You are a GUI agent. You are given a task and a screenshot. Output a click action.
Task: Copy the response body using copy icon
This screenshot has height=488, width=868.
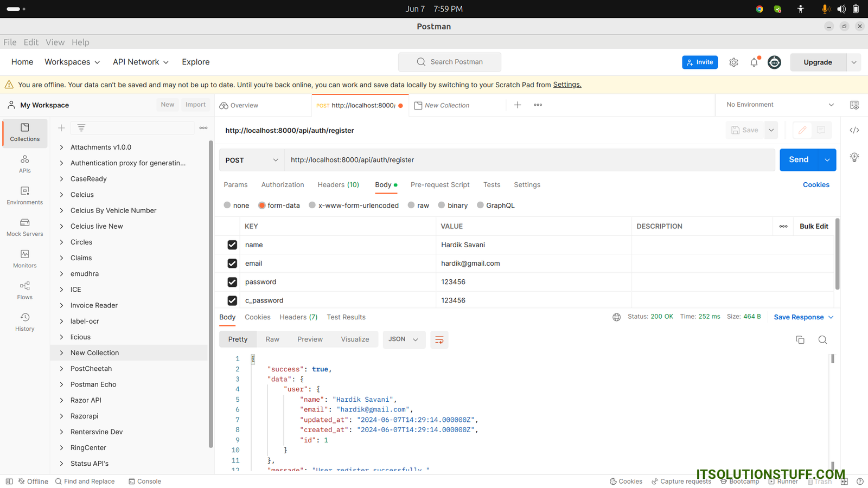(800, 340)
